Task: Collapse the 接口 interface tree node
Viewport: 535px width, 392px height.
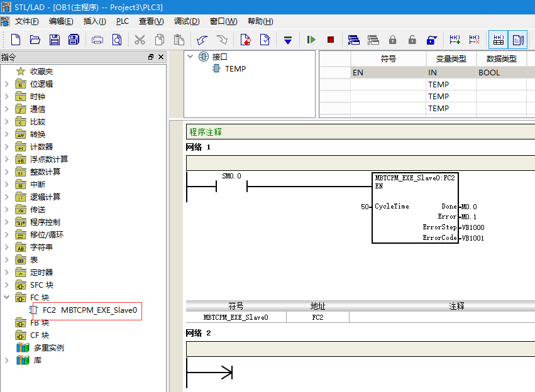Action: (x=190, y=57)
